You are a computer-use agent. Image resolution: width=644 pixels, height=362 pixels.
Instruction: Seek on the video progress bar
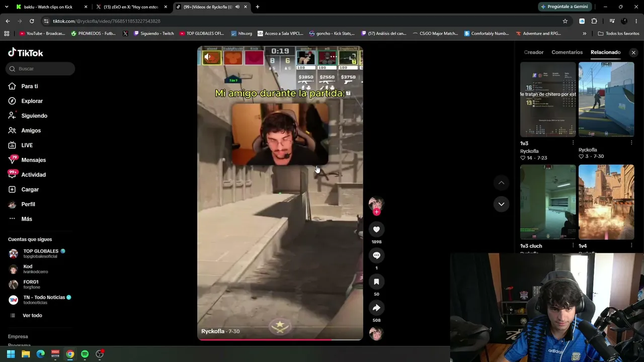(x=280, y=339)
